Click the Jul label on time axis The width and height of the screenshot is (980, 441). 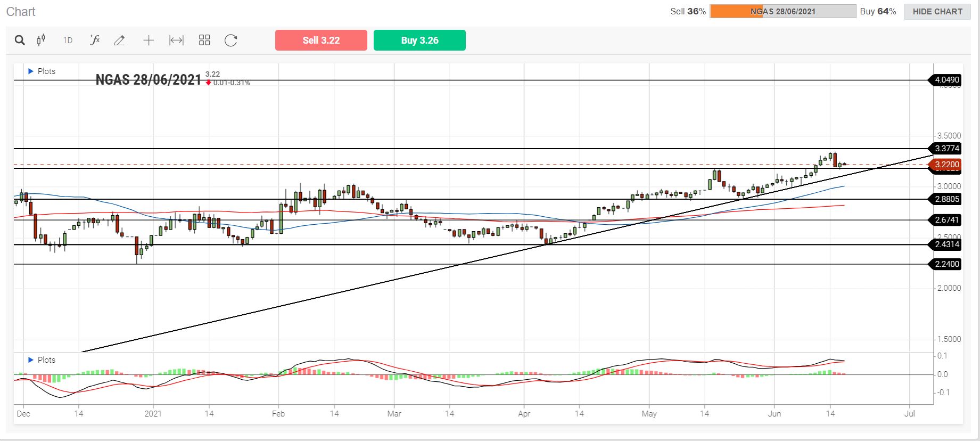coord(910,413)
